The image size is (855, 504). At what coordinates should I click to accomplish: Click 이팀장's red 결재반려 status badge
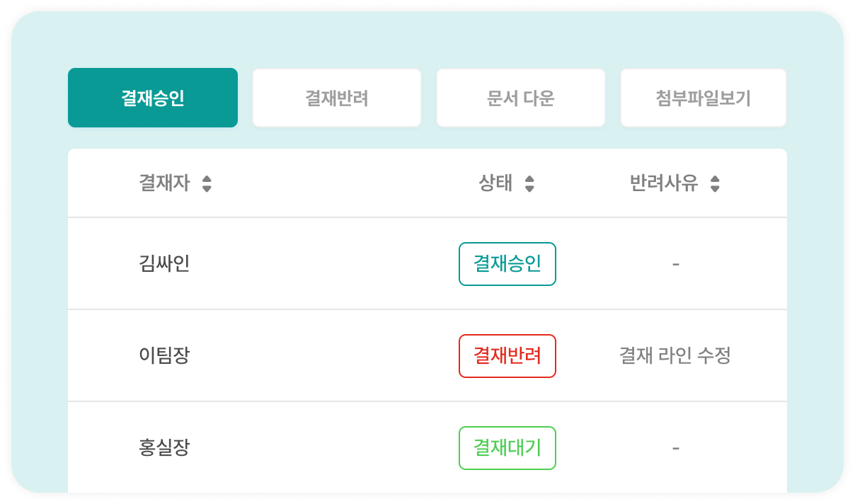pyautogui.click(x=507, y=355)
